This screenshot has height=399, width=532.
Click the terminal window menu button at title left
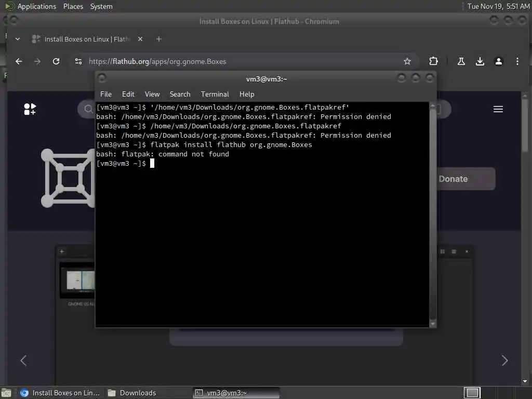pyautogui.click(x=102, y=78)
